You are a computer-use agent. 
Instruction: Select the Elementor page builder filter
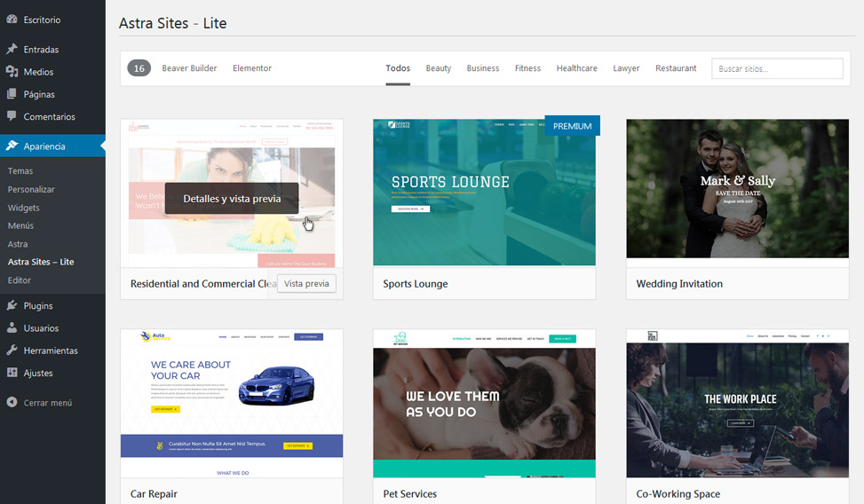tap(252, 68)
